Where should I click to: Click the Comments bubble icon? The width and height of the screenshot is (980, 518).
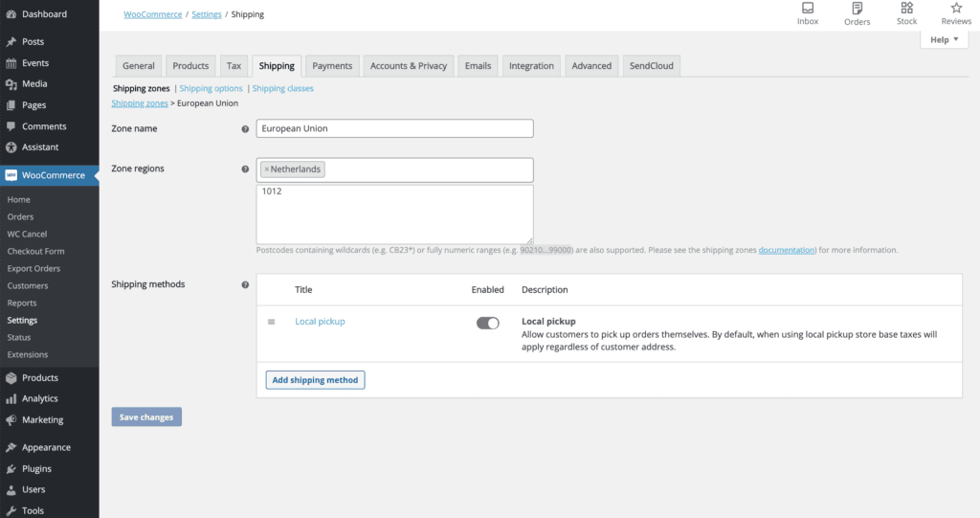tap(11, 126)
